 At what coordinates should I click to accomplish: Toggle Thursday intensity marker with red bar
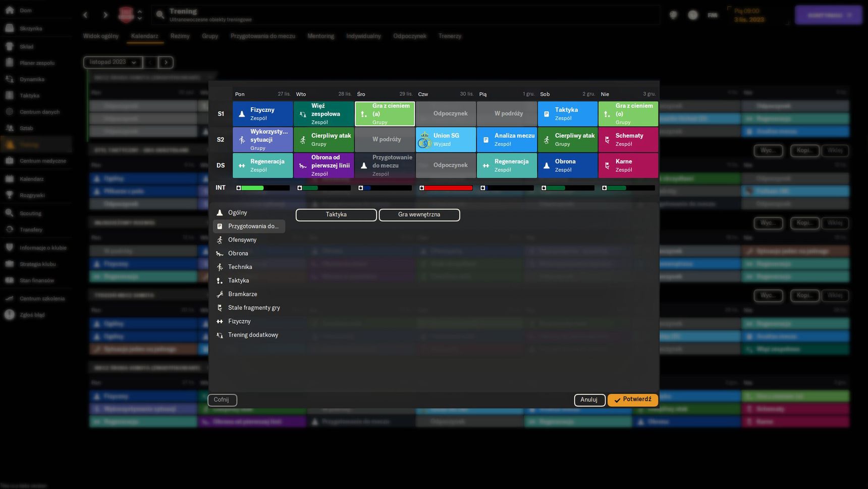point(422,188)
